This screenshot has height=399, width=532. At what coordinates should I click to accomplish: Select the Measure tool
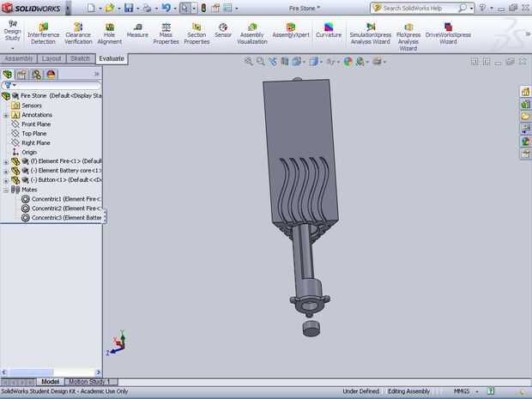pyautogui.click(x=137, y=30)
